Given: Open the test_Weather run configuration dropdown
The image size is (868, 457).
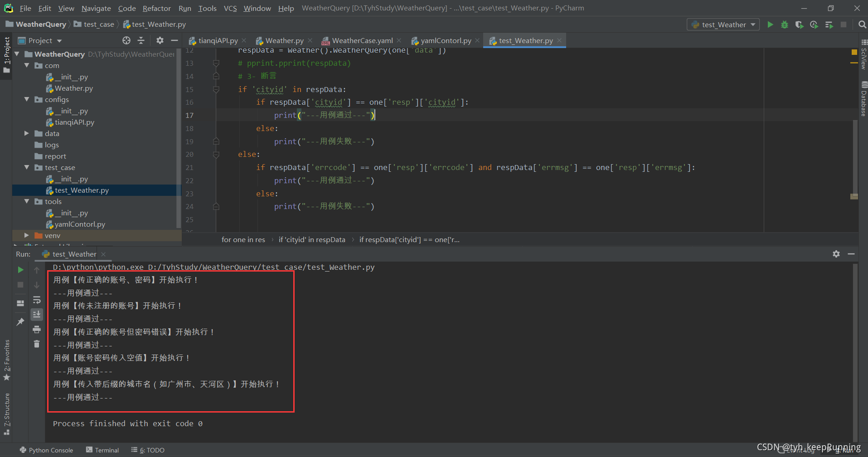Looking at the screenshot, I should click(723, 24).
